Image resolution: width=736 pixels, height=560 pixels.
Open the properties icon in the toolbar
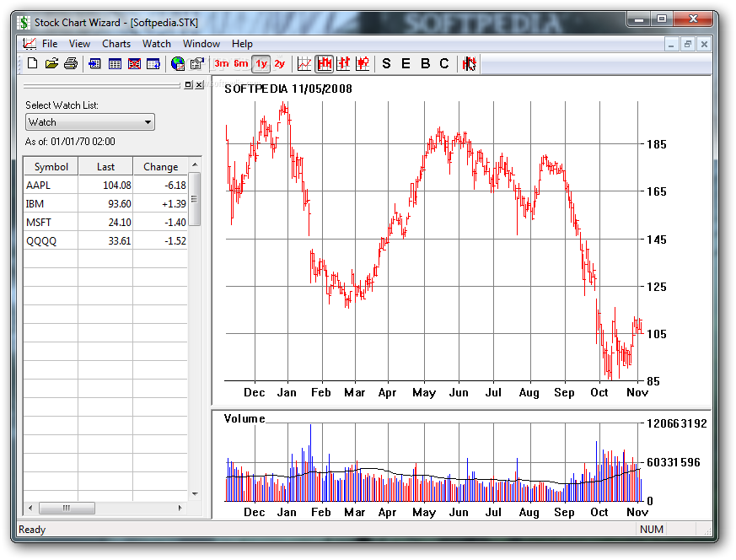click(x=196, y=63)
